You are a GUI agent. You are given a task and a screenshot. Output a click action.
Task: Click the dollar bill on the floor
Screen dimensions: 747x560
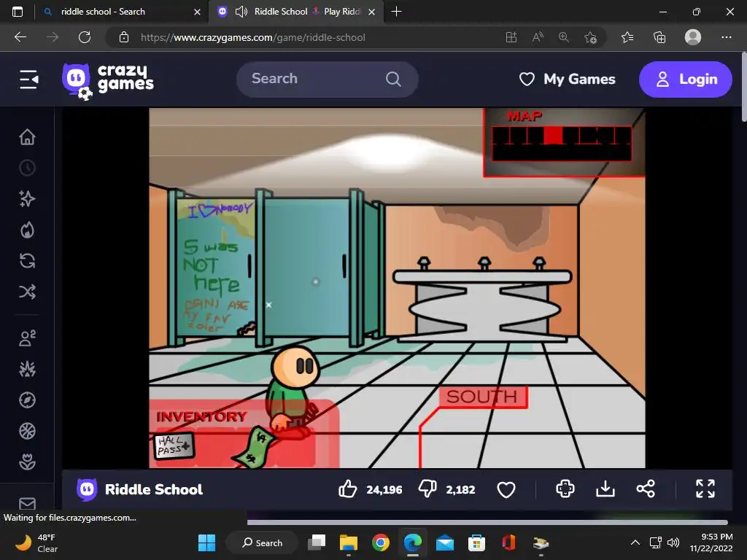click(x=255, y=448)
